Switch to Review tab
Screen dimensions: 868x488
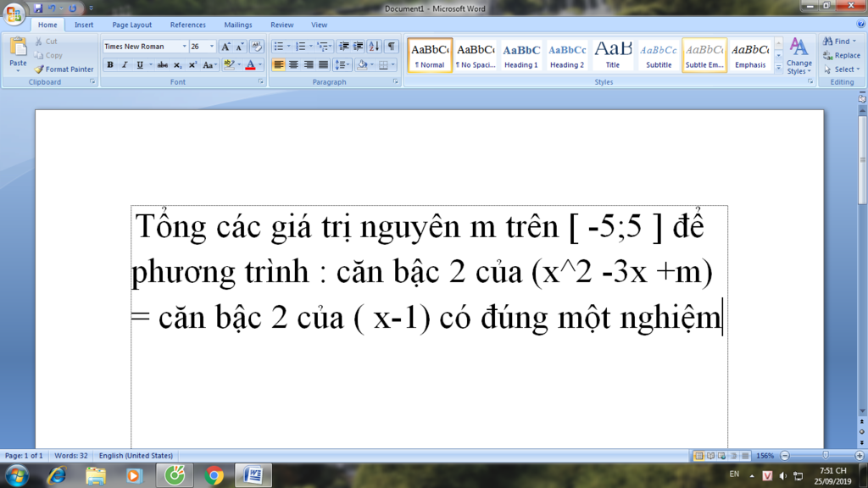281,25
